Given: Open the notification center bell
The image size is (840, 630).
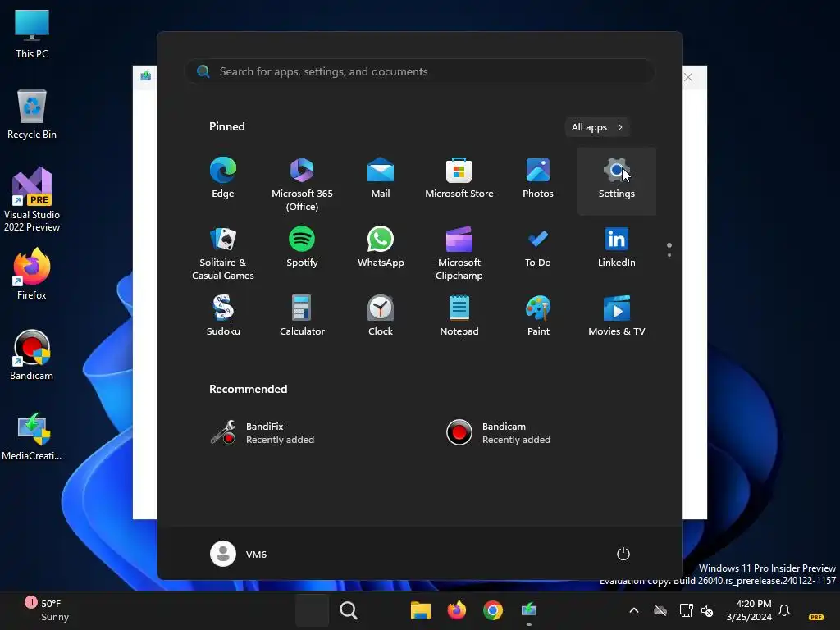Looking at the screenshot, I should pos(784,610).
